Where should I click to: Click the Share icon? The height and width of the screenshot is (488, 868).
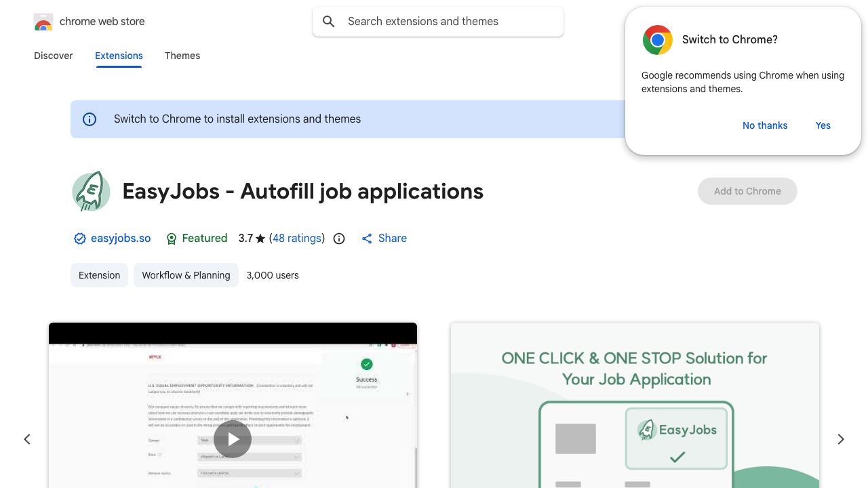(x=367, y=239)
